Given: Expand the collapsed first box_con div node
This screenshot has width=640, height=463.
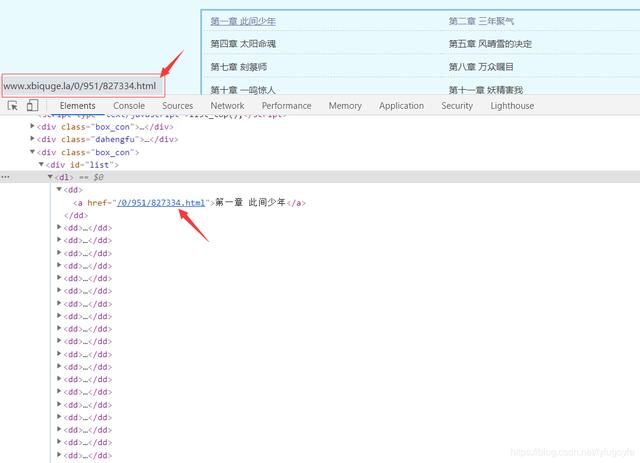Looking at the screenshot, I should click(32, 126).
